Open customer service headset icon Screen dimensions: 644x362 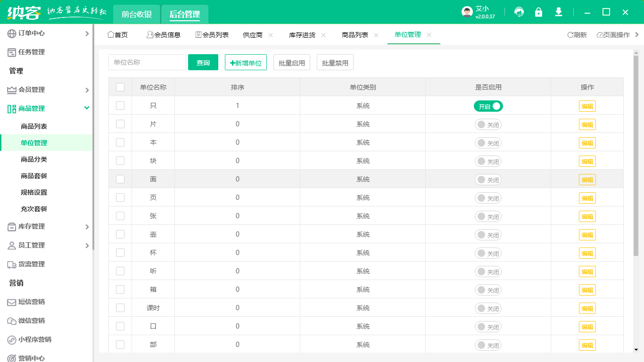coord(519,12)
